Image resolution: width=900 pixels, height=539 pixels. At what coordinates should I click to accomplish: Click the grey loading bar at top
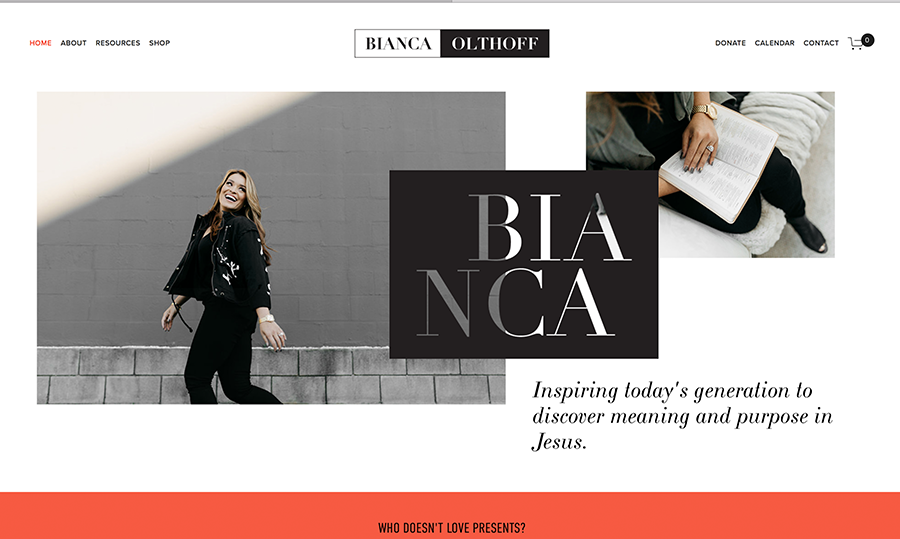click(226, 1)
